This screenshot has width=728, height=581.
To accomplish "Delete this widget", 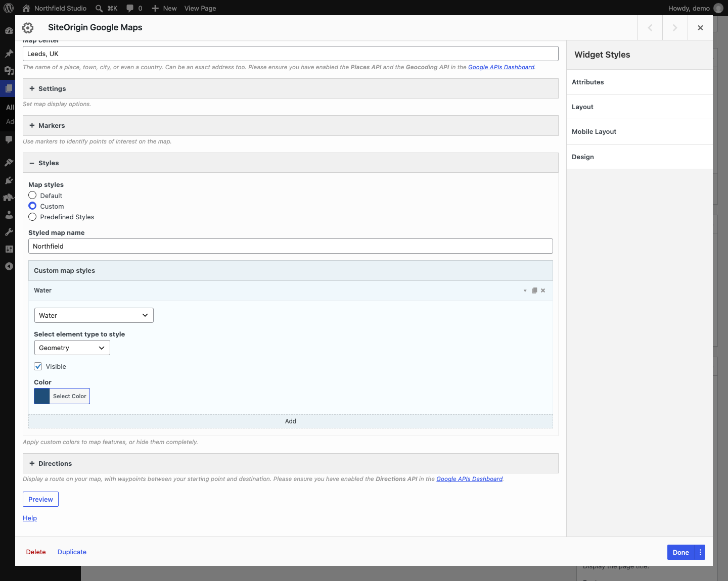I will [36, 552].
